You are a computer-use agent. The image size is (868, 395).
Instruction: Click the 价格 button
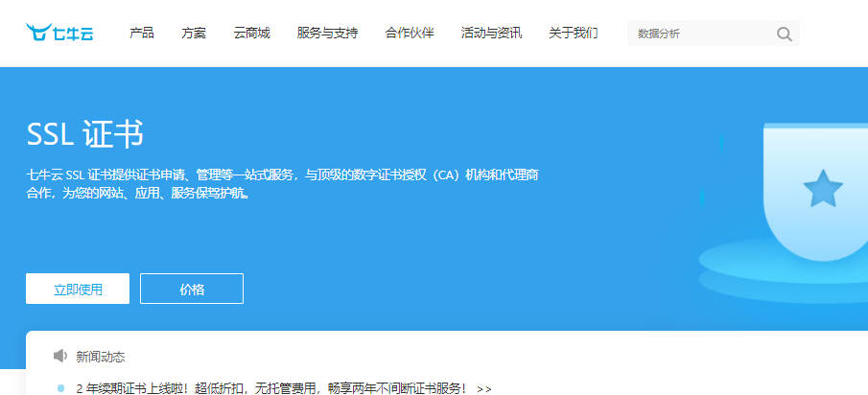192,289
